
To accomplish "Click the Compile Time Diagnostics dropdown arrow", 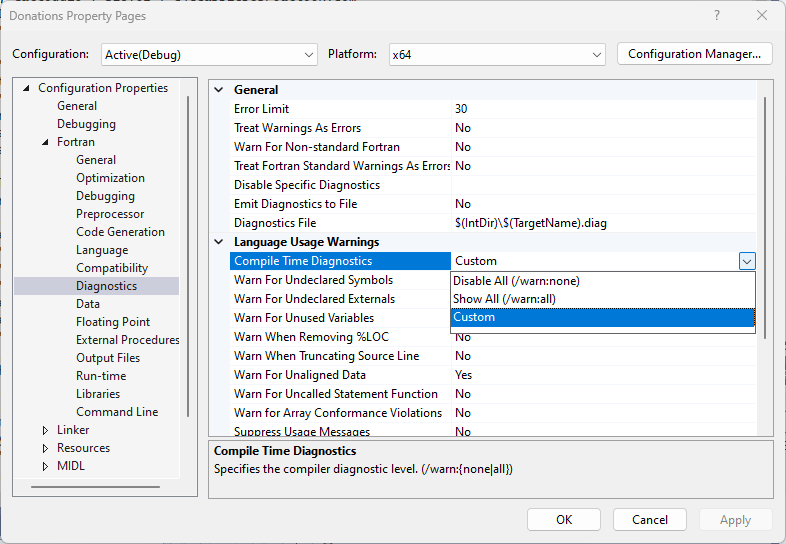I will point(746,261).
